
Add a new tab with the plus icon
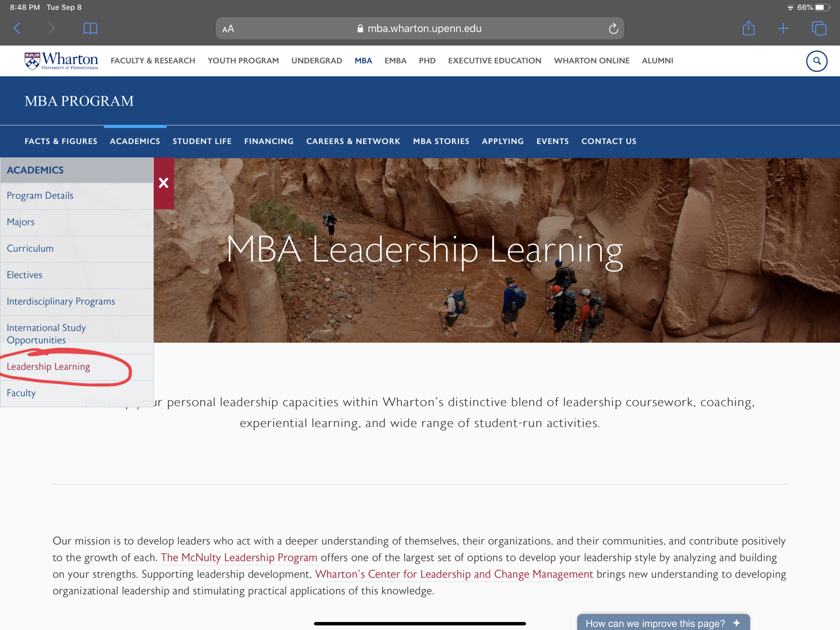(x=783, y=28)
